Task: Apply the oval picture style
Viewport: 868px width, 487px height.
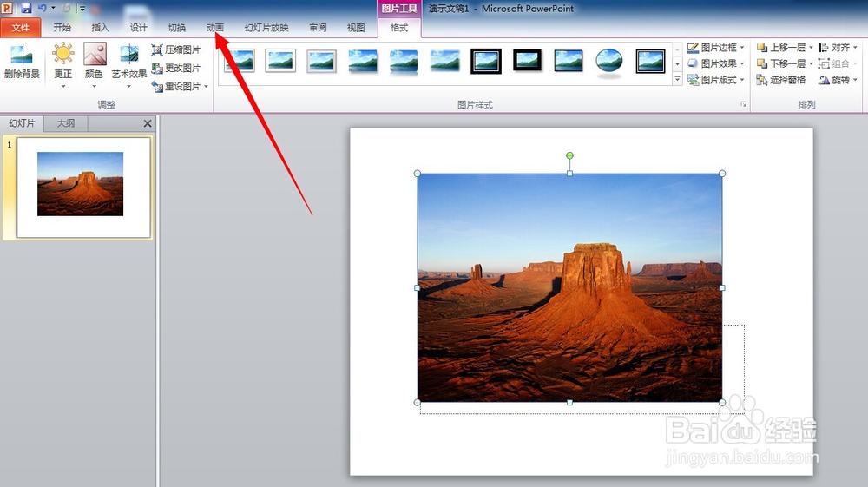Action: pos(609,61)
